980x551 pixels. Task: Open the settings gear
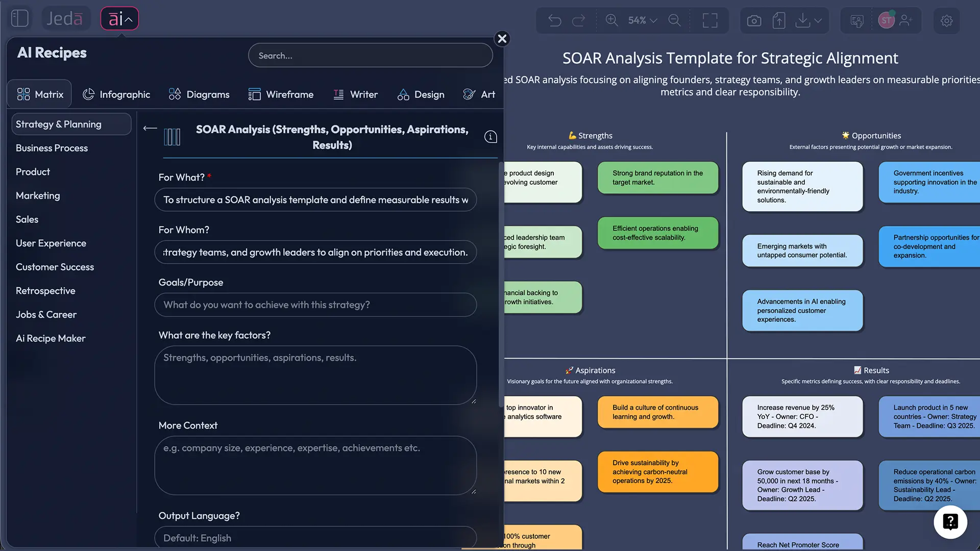coord(947,20)
